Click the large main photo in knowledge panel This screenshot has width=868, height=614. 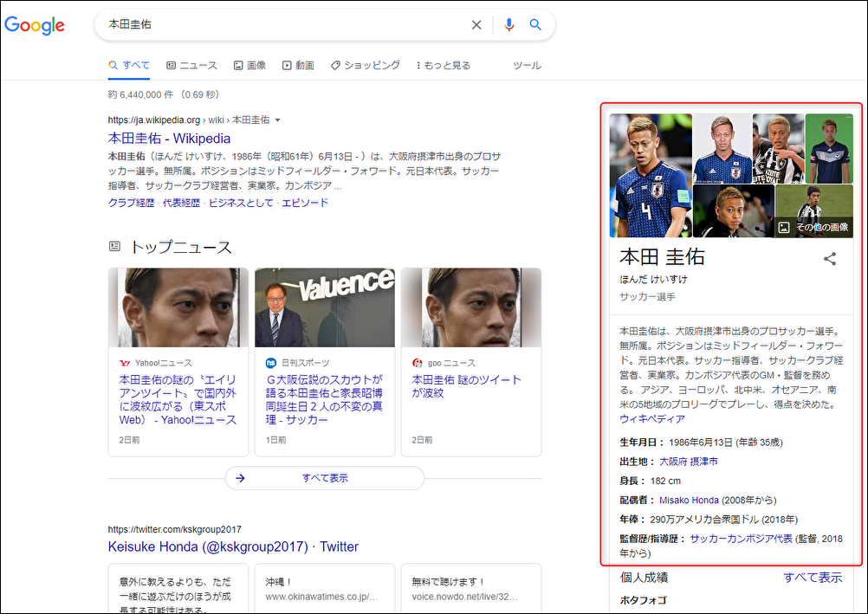pyautogui.click(x=651, y=176)
